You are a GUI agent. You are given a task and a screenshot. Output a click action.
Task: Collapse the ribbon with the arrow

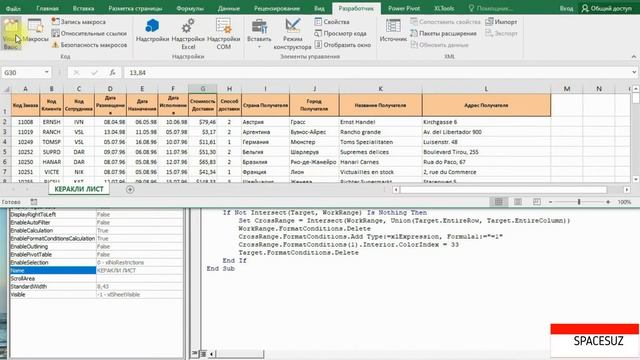point(634,56)
